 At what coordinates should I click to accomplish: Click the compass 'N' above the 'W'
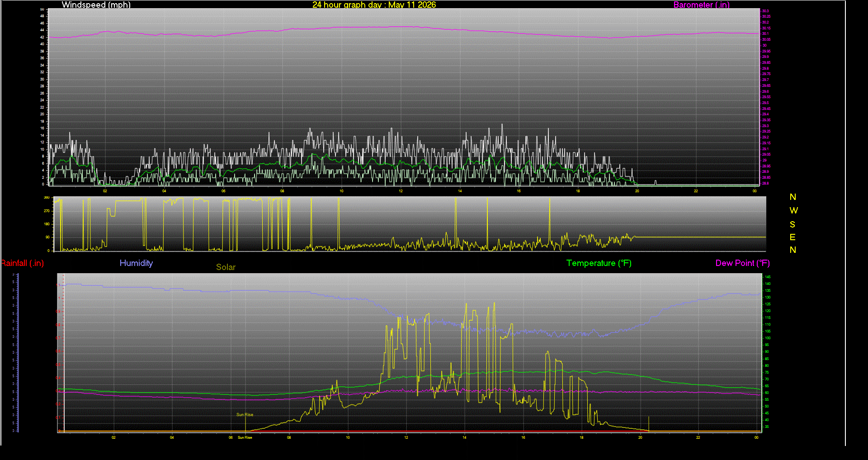pyautogui.click(x=793, y=197)
